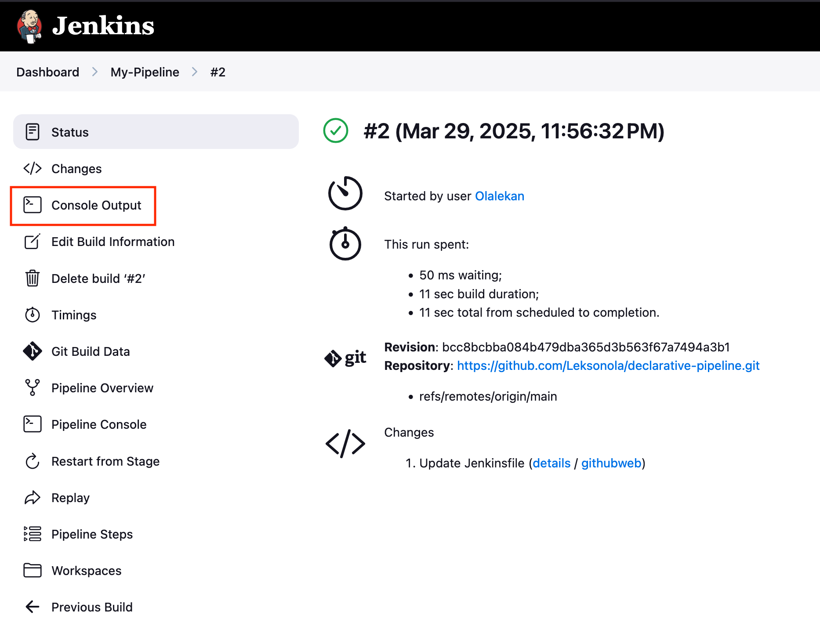Click the stopwatch icon beside This run spent
Screen dimensions: 820x644
(x=345, y=243)
